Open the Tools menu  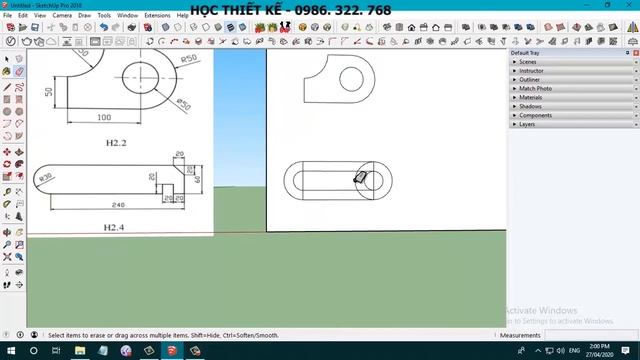(x=104, y=16)
